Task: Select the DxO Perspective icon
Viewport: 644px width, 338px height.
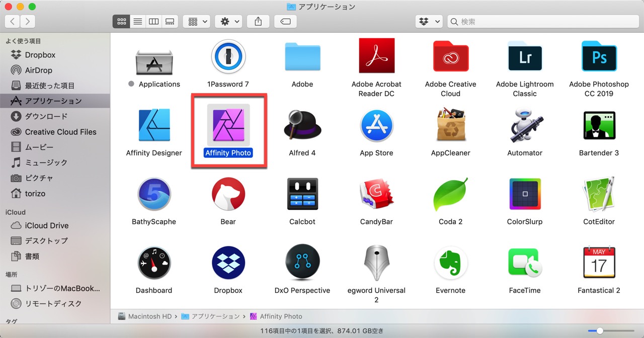Action: (x=302, y=263)
